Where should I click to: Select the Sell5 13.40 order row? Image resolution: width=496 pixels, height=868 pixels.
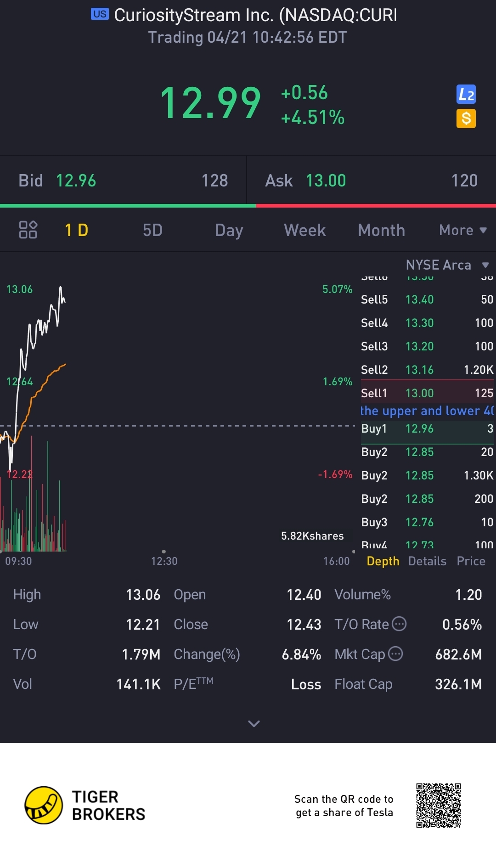427,299
